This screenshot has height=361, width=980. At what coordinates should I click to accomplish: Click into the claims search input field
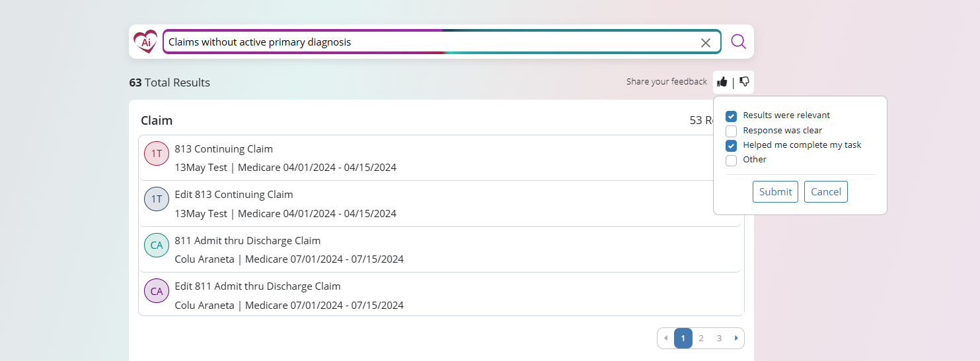[430, 42]
